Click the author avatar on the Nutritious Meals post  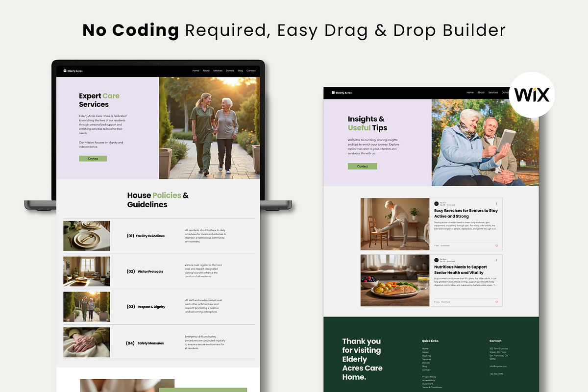tap(437, 260)
